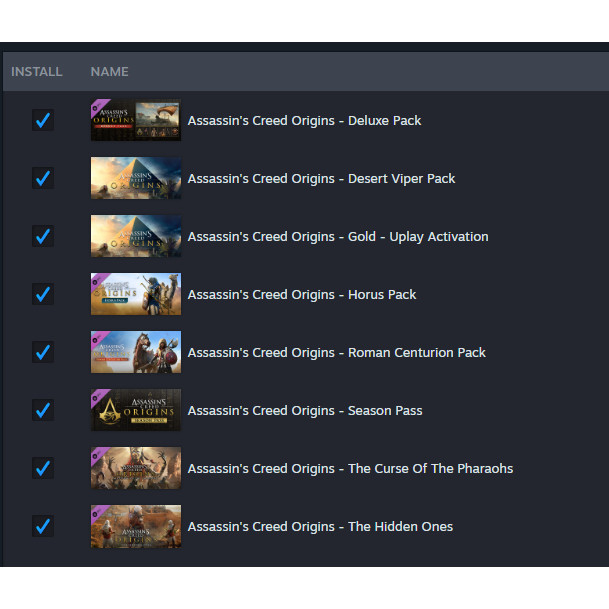
Task: Sort the list by INSTALL column header
Action: pyautogui.click(x=37, y=71)
